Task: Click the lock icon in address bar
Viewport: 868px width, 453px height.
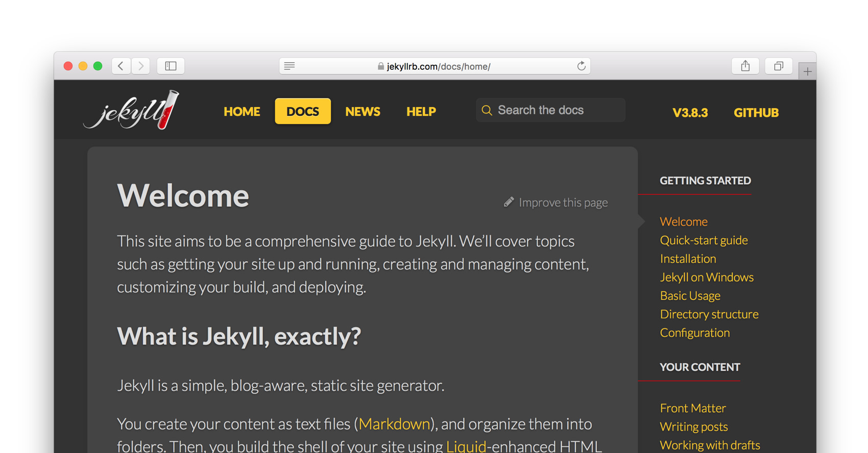Action: click(380, 66)
